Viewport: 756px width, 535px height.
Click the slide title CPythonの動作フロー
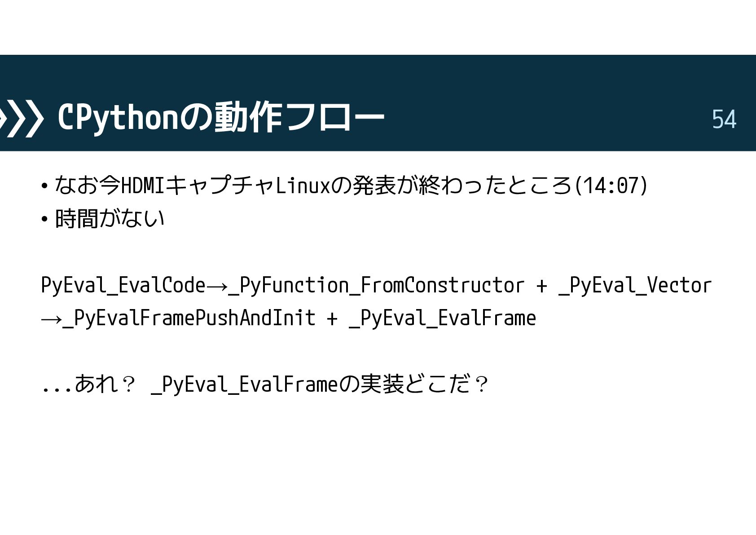221,118
